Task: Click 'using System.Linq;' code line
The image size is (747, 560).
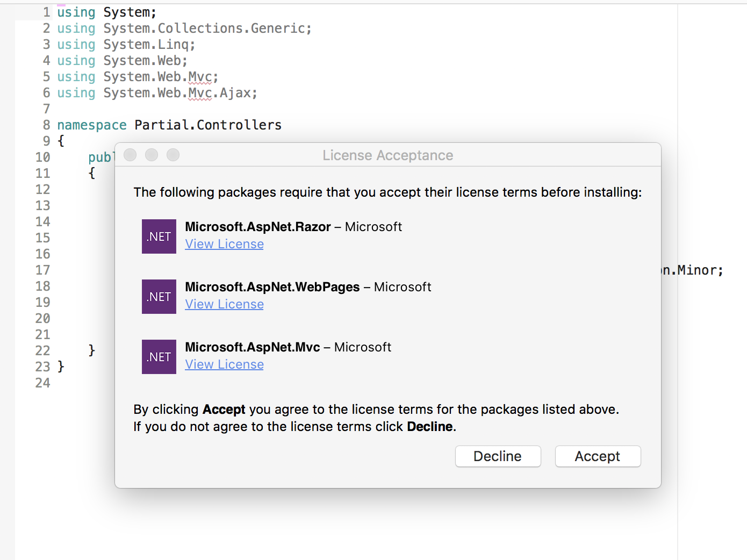Action: pyautogui.click(x=126, y=44)
